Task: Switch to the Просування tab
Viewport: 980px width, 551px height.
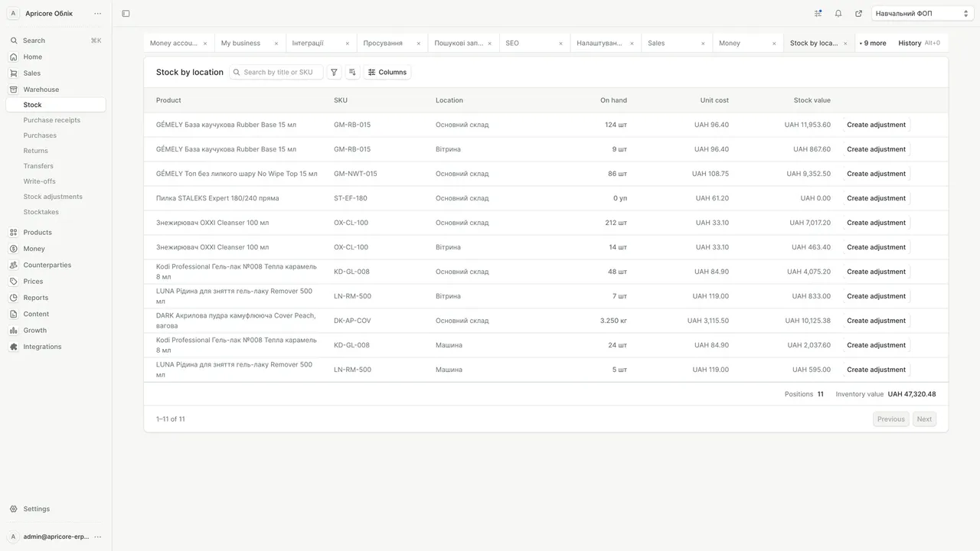Action: (x=384, y=44)
